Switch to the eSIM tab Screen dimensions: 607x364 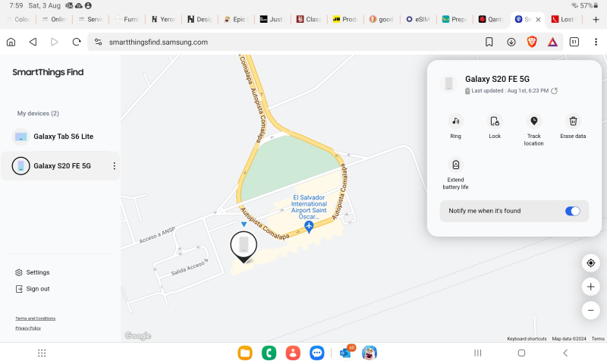pyautogui.click(x=418, y=20)
